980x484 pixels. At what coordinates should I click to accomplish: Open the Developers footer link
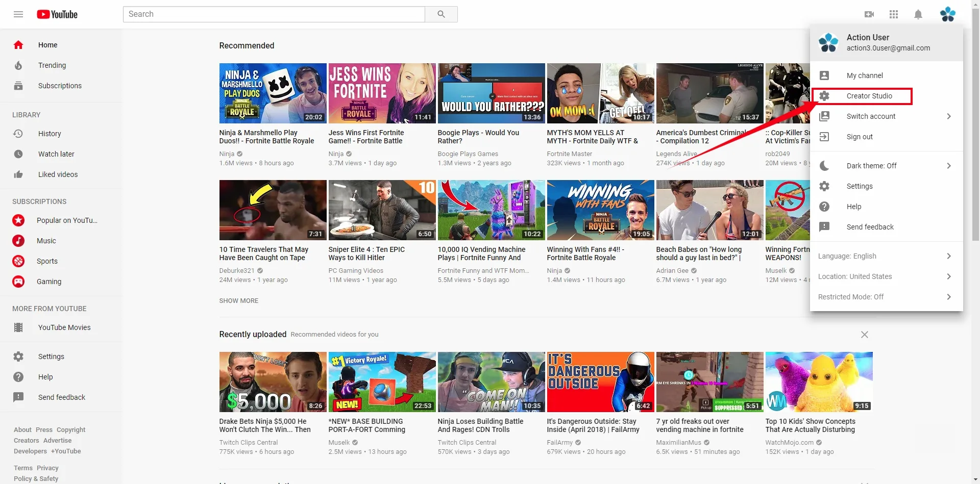coord(30,451)
